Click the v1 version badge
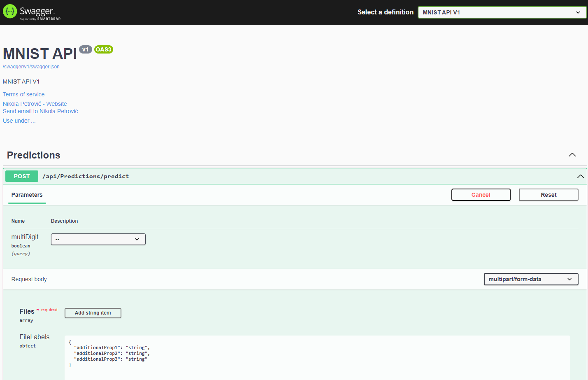 click(x=85, y=49)
